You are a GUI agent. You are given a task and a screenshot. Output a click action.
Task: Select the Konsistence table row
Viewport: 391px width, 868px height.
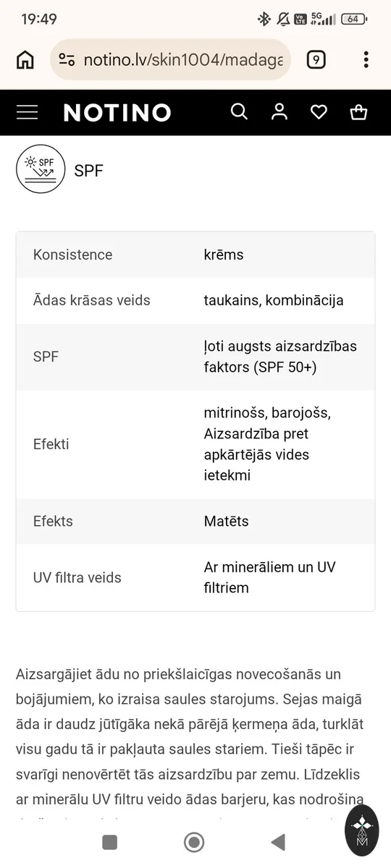[195, 255]
